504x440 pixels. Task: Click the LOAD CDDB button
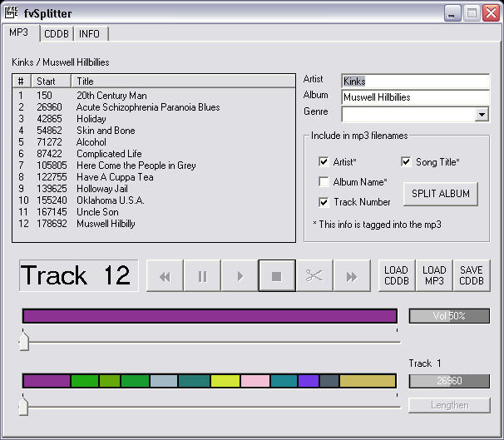click(397, 275)
